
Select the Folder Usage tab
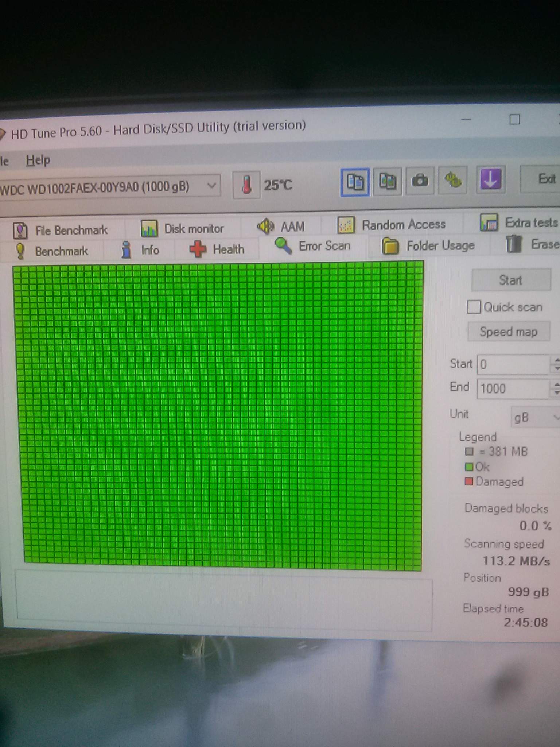(429, 245)
